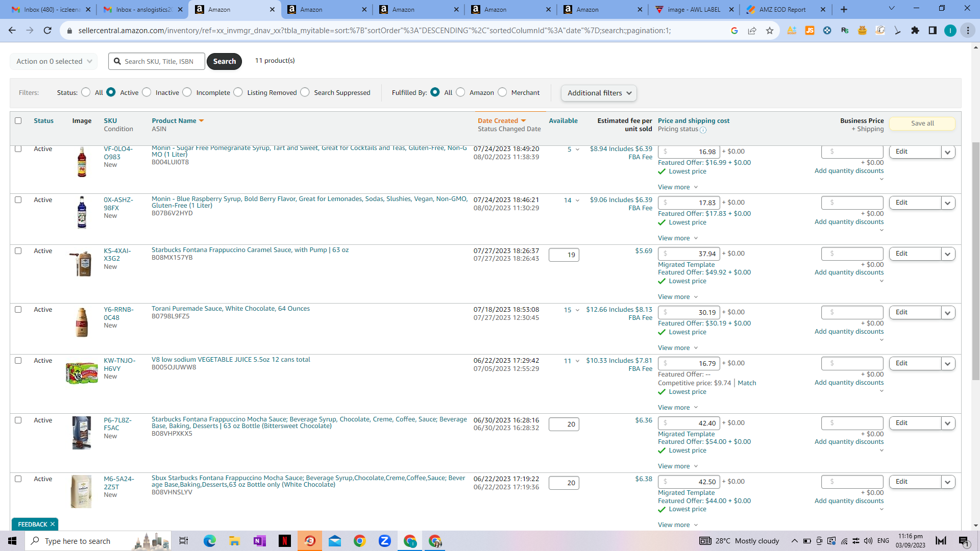Select the All status radio button
The width and height of the screenshot is (980, 551).
coord(86,92)
